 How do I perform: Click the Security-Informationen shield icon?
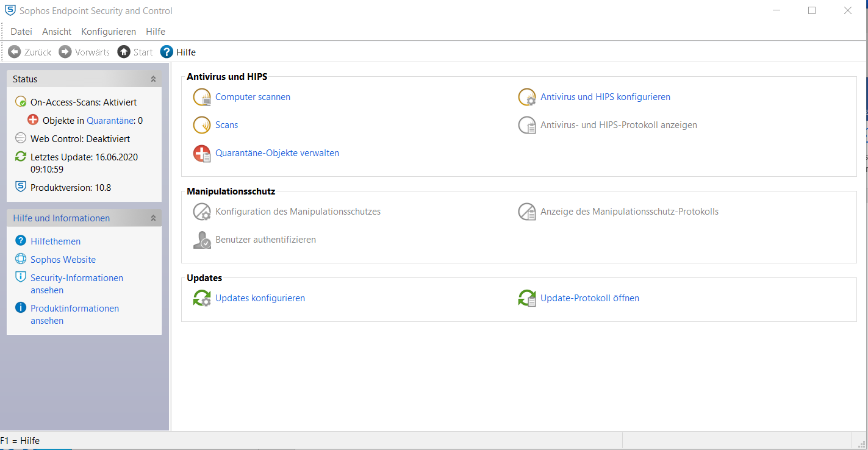pos(21,277)
